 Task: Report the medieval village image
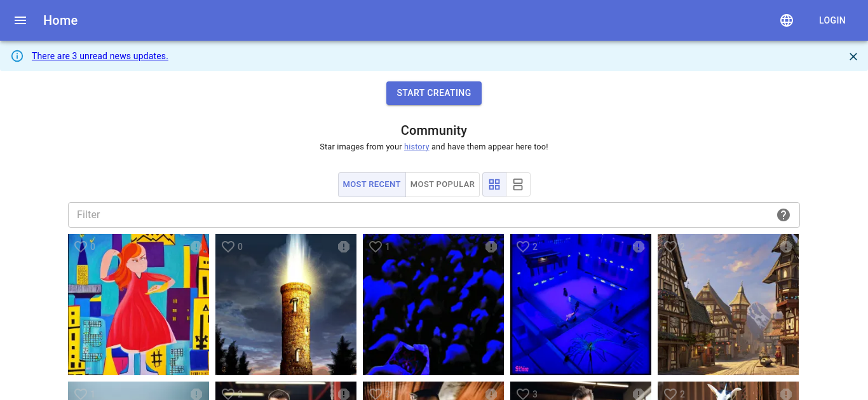tap(786, 247)
